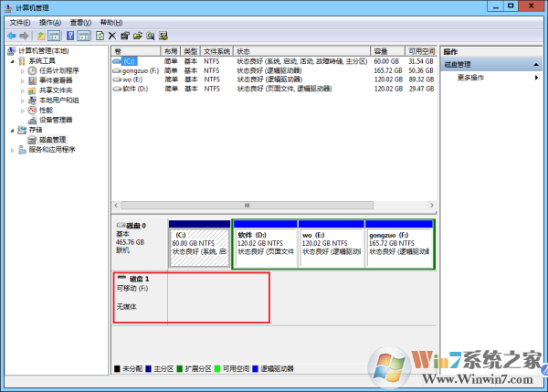Sort by the 卷 column header
Image resolution: width=548 pixels, height=392 pixels.
pyautogui.click(x=136, y=51)
